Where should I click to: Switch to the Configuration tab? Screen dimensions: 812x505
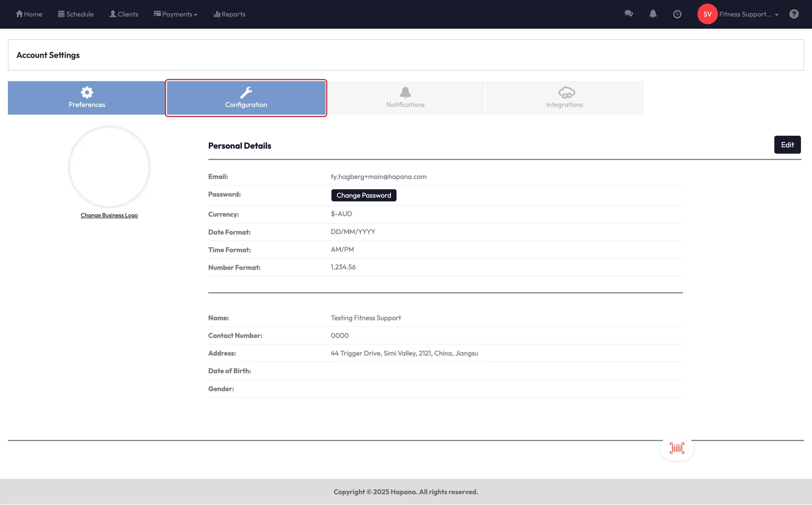click(x=246, y=98)
